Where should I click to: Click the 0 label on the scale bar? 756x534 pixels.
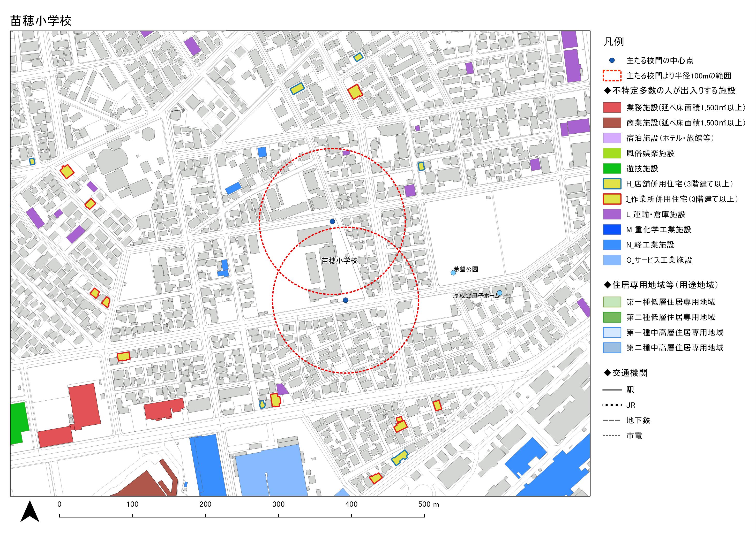(x=59, y=504)
